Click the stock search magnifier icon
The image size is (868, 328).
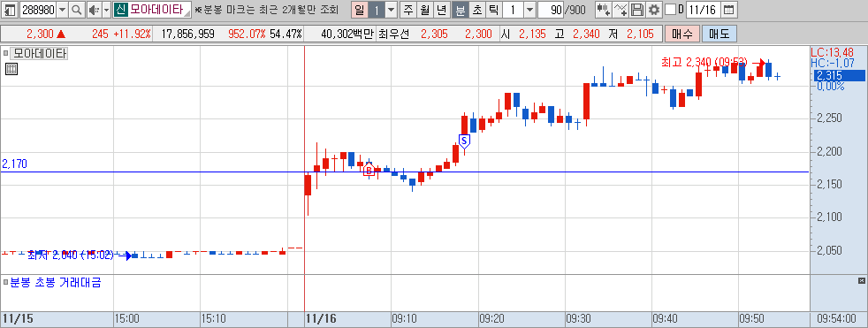coord(76,10)
